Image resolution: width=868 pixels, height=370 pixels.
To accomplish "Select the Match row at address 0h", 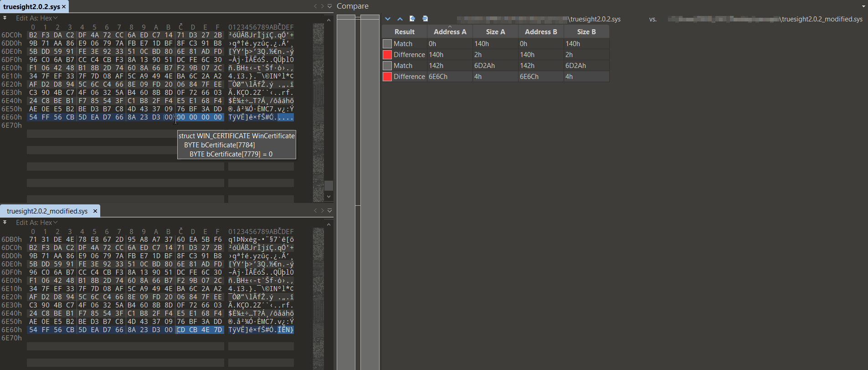I will coord(496,44).
